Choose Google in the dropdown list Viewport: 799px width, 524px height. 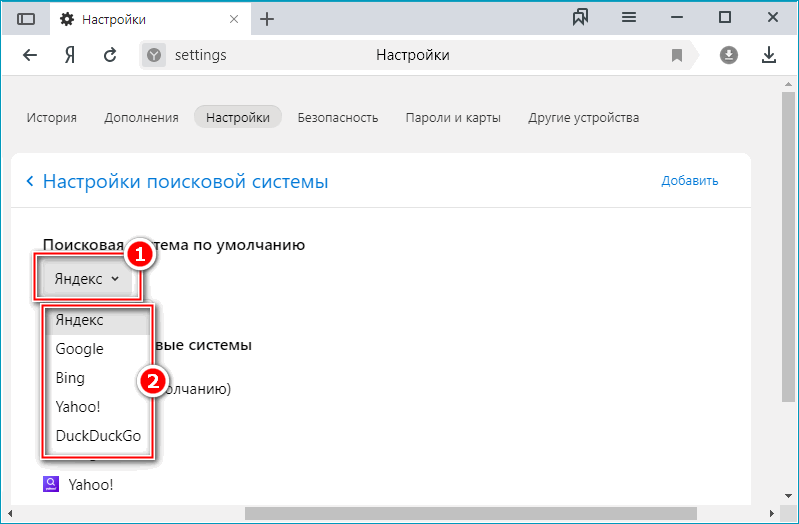(97, 349)
